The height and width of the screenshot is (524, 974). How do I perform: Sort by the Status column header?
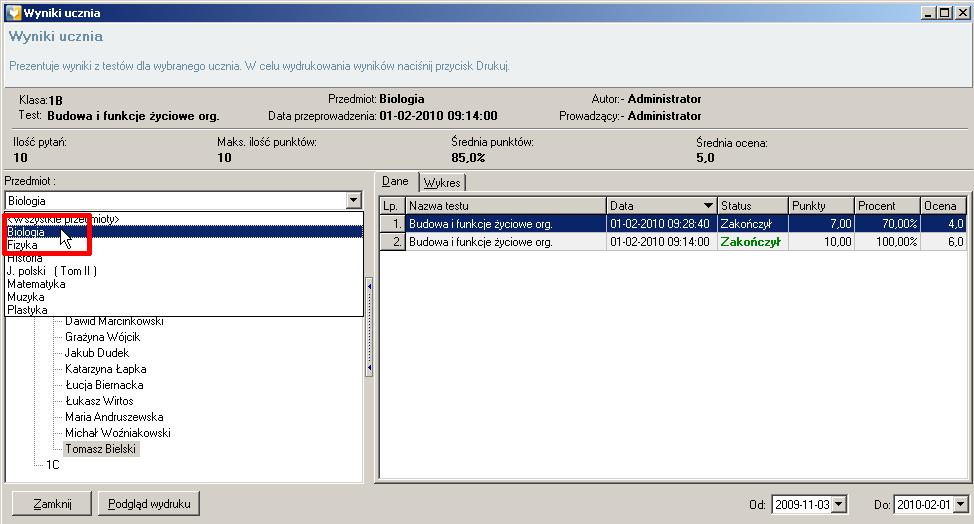pos(753,206)
